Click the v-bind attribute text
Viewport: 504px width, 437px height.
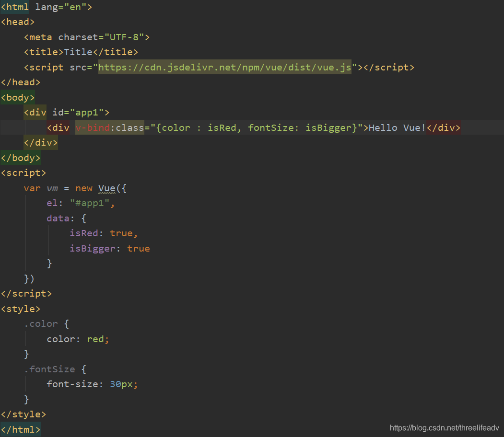[x=93, y=127]
